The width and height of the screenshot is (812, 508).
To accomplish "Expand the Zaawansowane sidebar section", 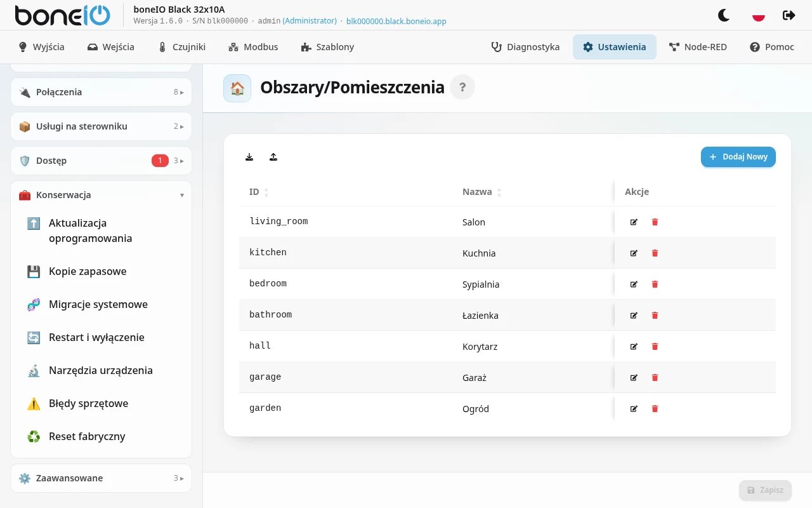I will (x=101, y=478).
